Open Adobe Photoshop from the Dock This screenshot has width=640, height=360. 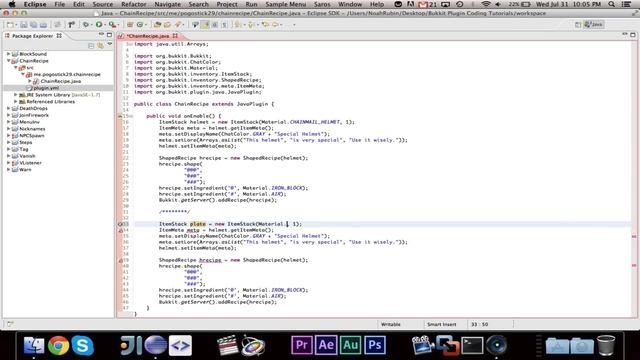pos(375,345)
